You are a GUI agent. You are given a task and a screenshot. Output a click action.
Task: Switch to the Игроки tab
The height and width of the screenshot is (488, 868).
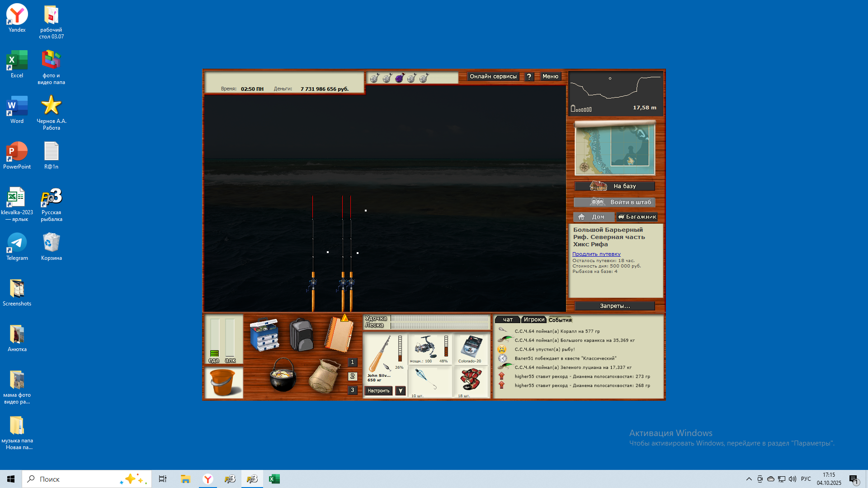(x=534, y=319)
